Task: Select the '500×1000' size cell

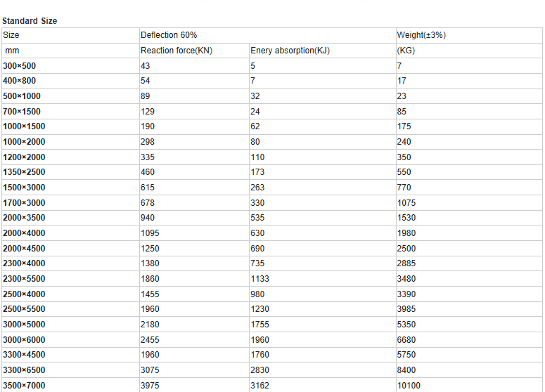Action: pos(22,96)
